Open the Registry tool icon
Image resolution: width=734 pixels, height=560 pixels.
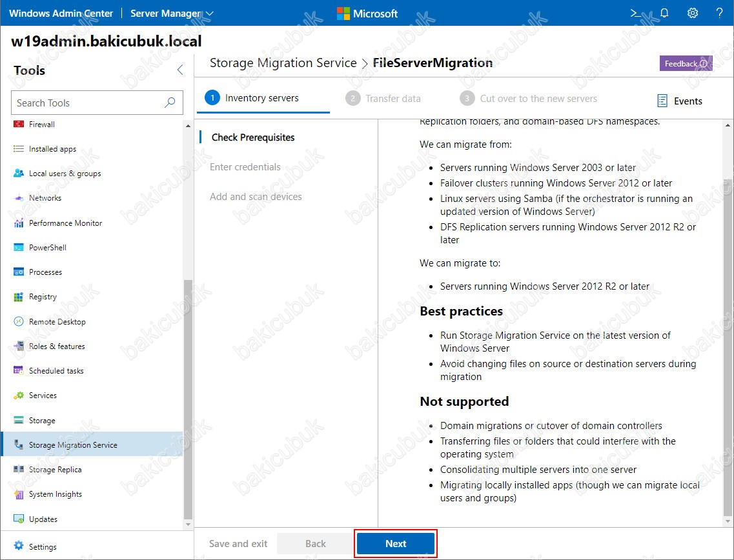pos(19,297)
